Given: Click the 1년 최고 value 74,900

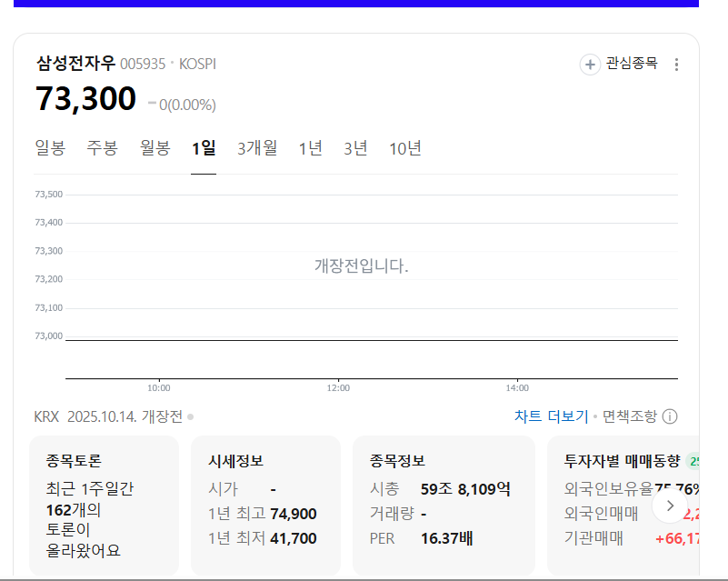Looking at the screenshot, I should [x=294, y=514].
